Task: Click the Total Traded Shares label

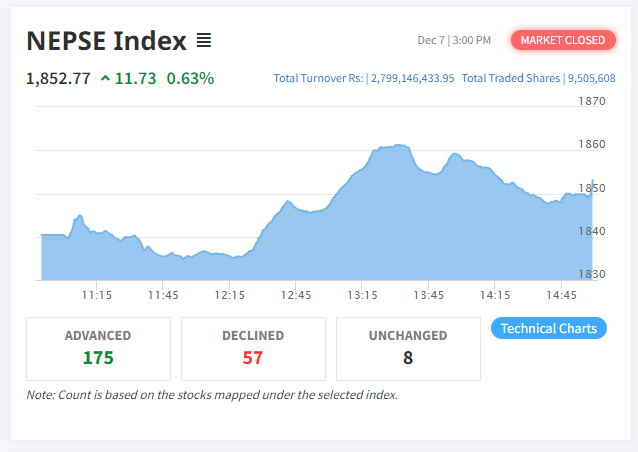Action: [x=511, y=78]
